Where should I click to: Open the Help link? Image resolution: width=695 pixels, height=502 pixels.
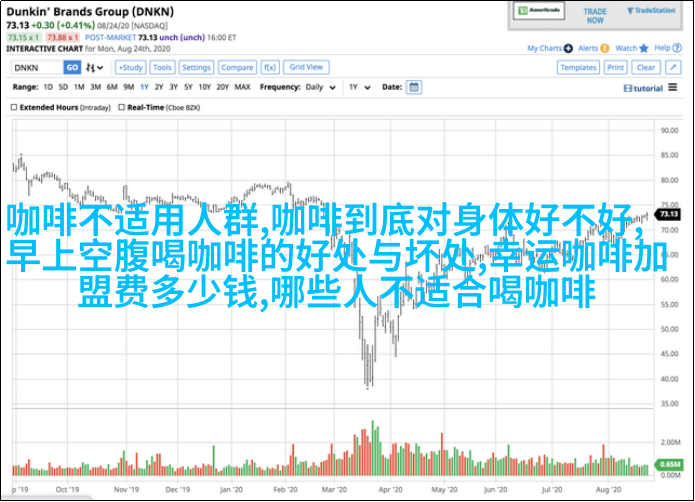[662, 48]
